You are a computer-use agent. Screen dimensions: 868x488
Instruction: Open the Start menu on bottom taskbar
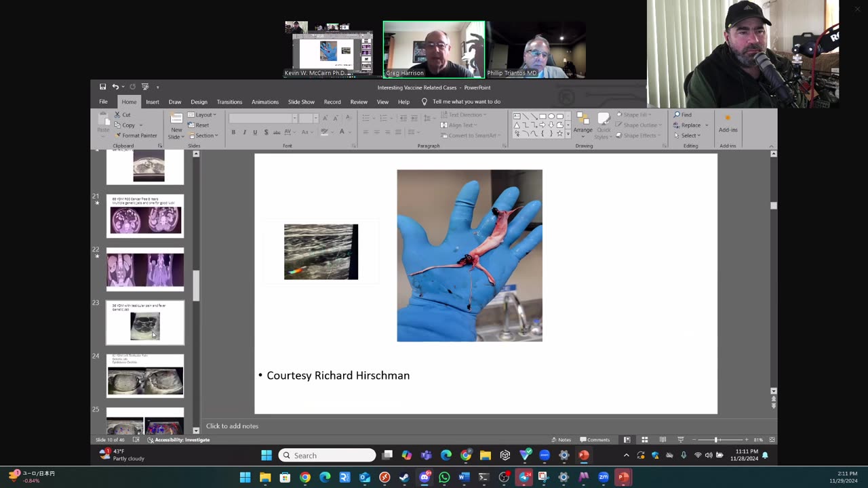click(245, 478)
